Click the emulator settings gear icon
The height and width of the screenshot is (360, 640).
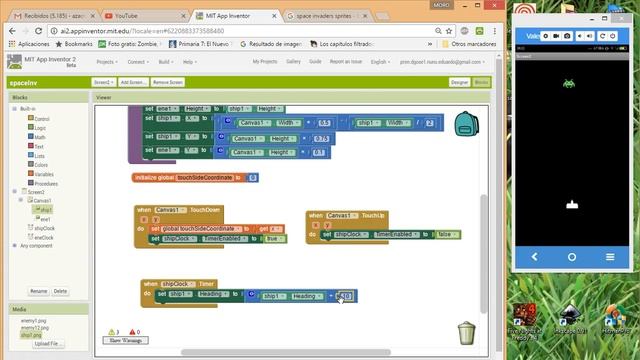pos(545,36)
